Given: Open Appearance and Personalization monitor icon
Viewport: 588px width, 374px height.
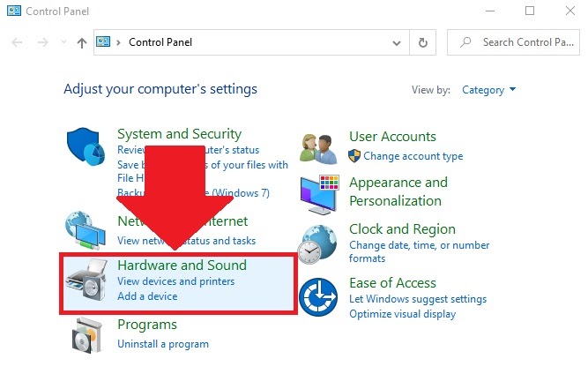Looking at the screenshot, I should 319,193.
